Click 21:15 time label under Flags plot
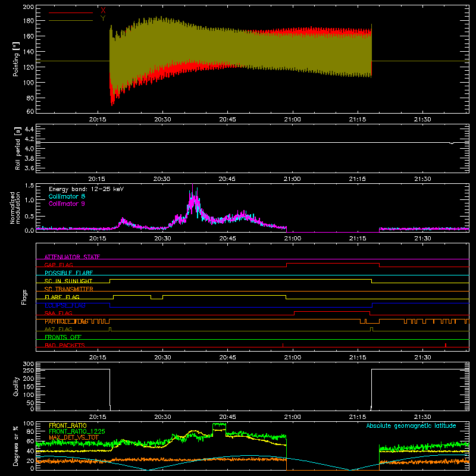Image resolution: width=476 pixels, height=476 pixels. pyautogui.click(x=358, y=358)
